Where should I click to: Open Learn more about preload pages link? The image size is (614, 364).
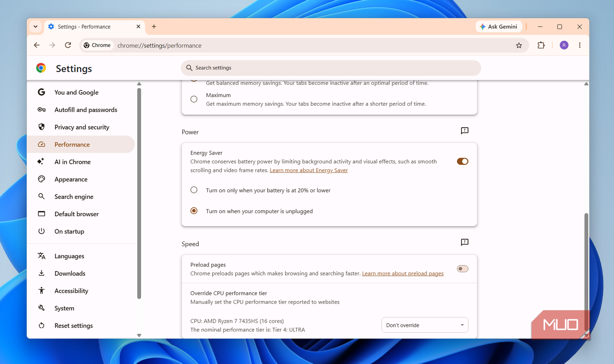point(403,273)
